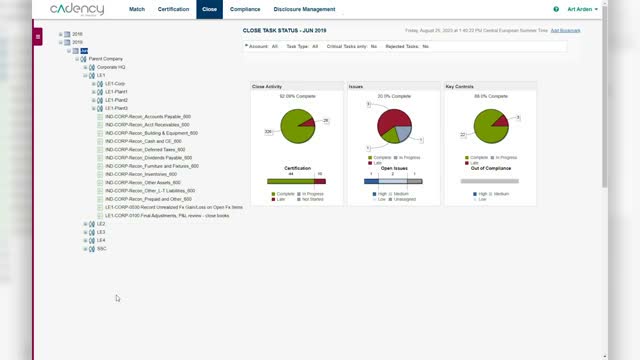
Task: Click the LE1-Plant1 entity icon
Action: (100, 92)
